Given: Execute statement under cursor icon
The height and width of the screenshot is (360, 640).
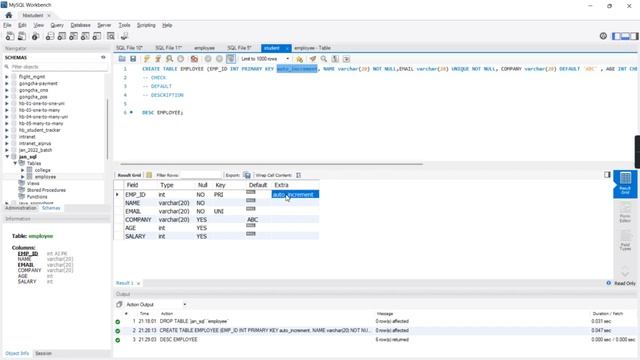Looking at the screenshot, I should tap(158, 59).
